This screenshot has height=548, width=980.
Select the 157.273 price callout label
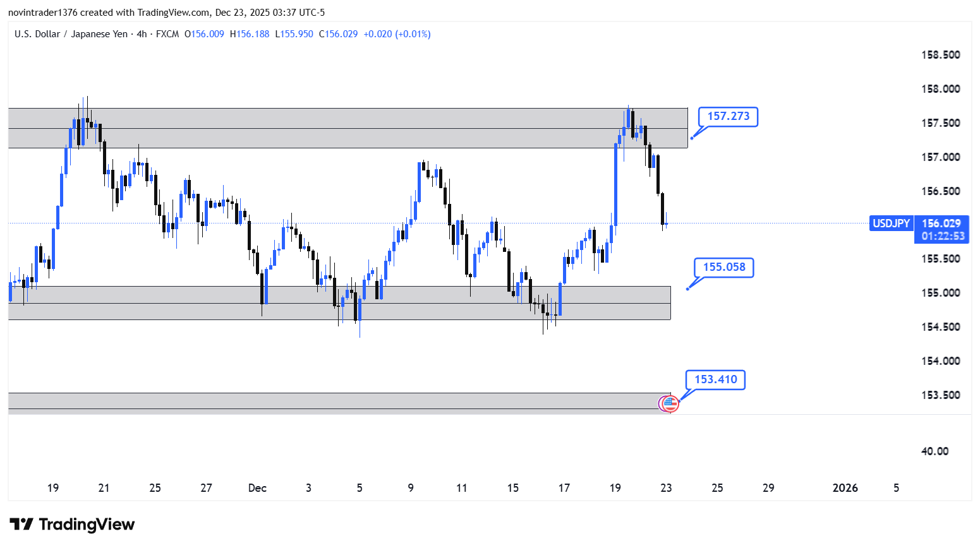(728, 116)
